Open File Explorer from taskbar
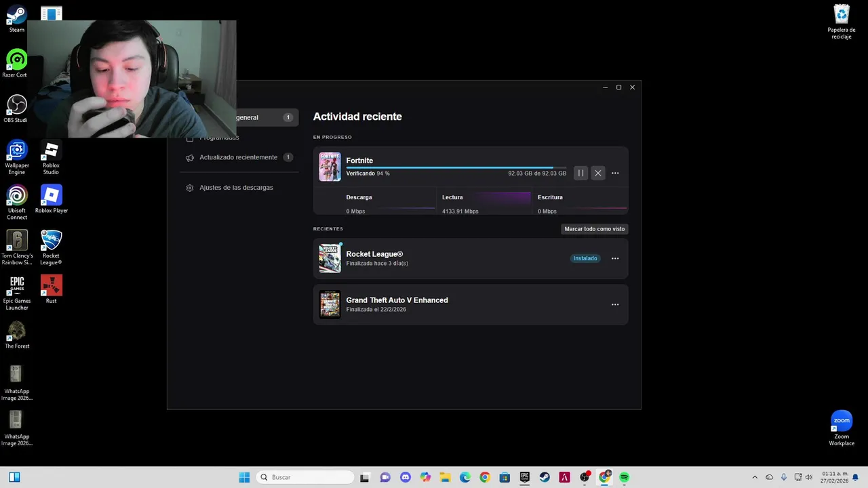The image size is (868, 488). [x=445, y=477]
